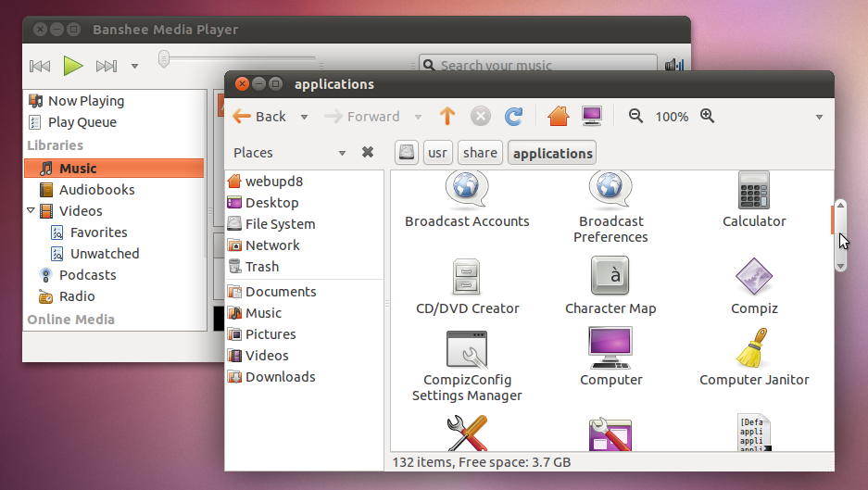Open Computer location from toolbar
868x490 pixels.
pyautogui.click(x=592, y=117)
